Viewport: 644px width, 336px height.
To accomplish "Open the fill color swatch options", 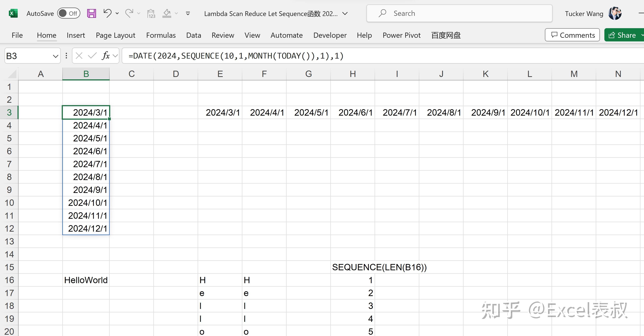I will click(176, 13).
